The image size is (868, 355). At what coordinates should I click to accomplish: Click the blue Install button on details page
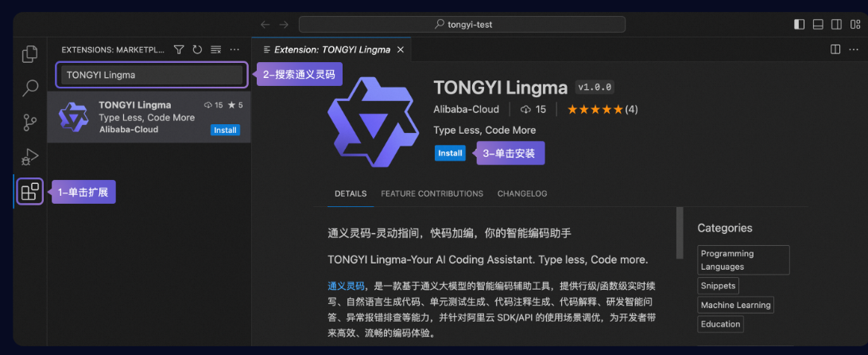(450, 153)
